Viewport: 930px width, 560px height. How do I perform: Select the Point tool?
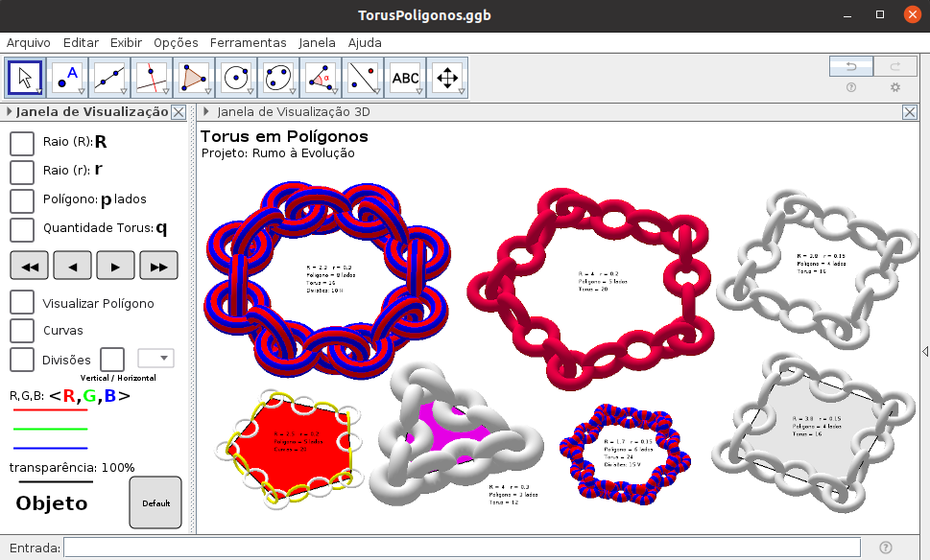tap(67, 78)
